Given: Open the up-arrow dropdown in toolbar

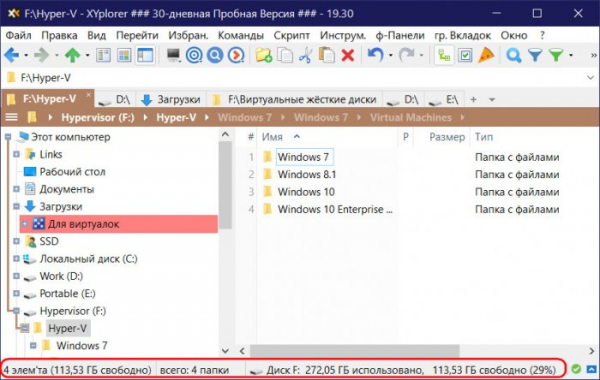Looking at the screenshot, I should [87, 55].
